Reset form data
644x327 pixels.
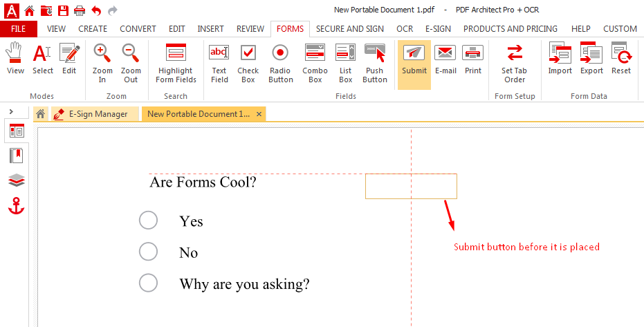tap(621, 59)
